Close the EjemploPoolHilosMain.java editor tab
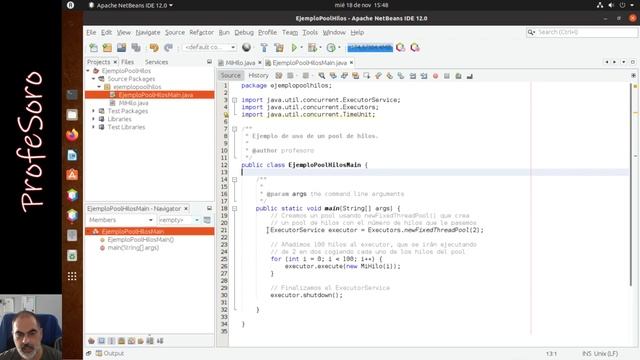Viewport: 640px width, 360px height. 351,62
